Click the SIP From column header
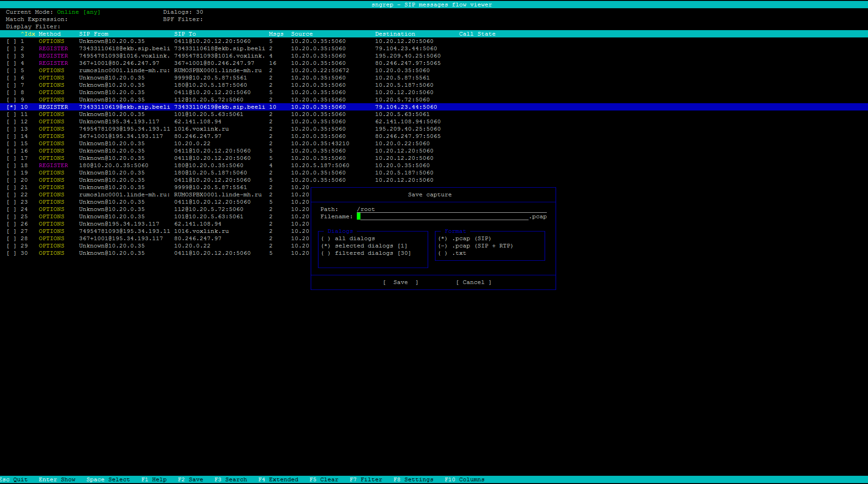 (x=94, y=34)
